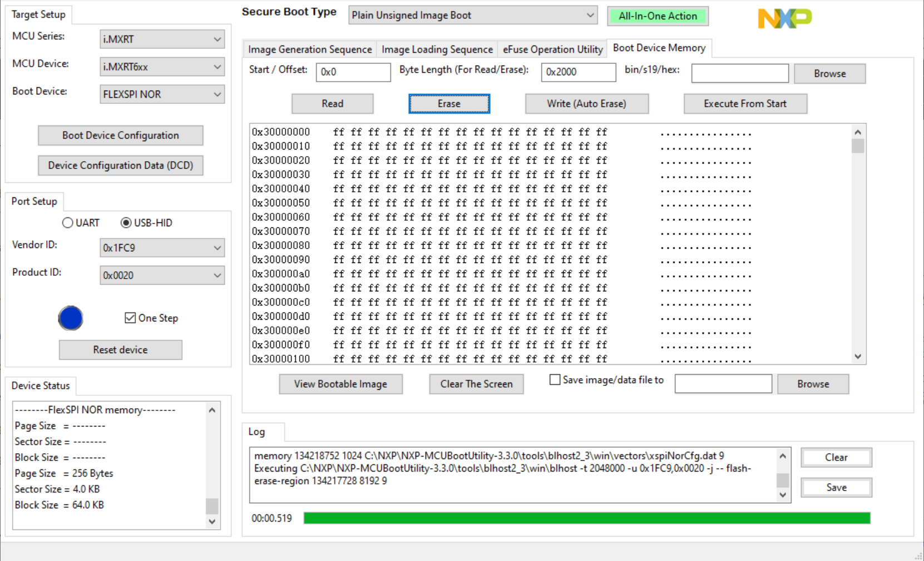Click the All-In-One Action button
924x561 pixels.
tap(658, 16)
